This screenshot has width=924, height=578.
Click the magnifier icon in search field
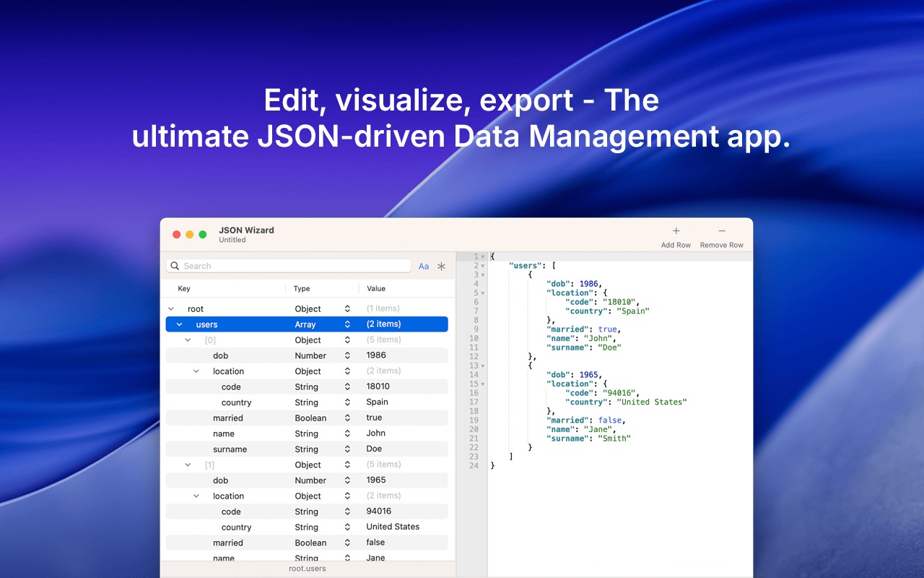175,266
